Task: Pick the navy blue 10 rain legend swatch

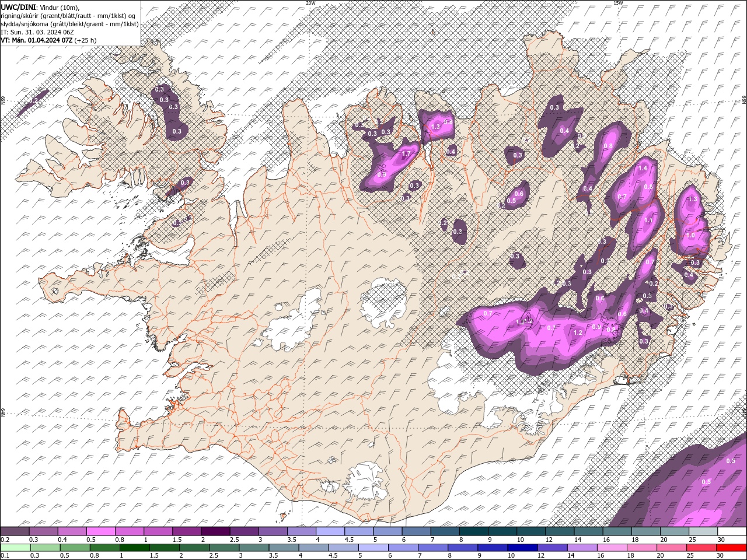Action: (523, 548)
